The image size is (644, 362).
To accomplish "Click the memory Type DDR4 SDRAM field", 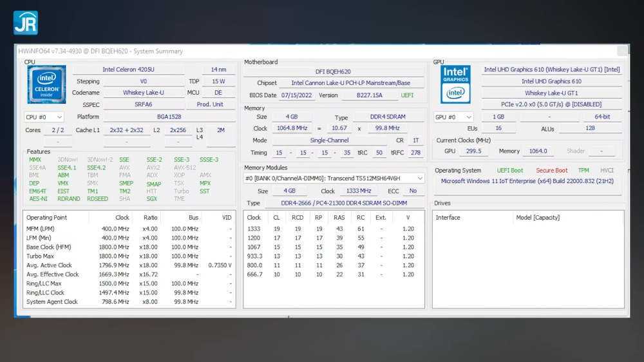I will pyautogui.click(x=388, y=117).
